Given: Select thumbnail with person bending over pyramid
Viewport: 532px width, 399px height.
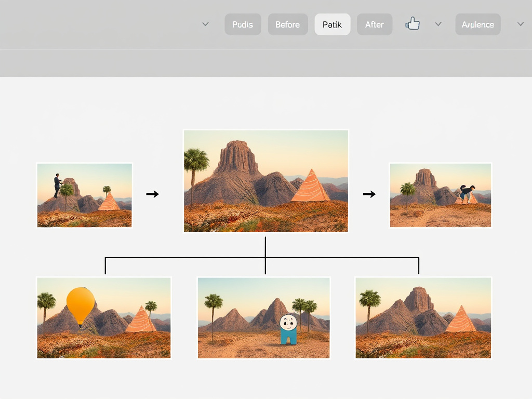Looking at the screenshot, I should [x=441, y=195].
